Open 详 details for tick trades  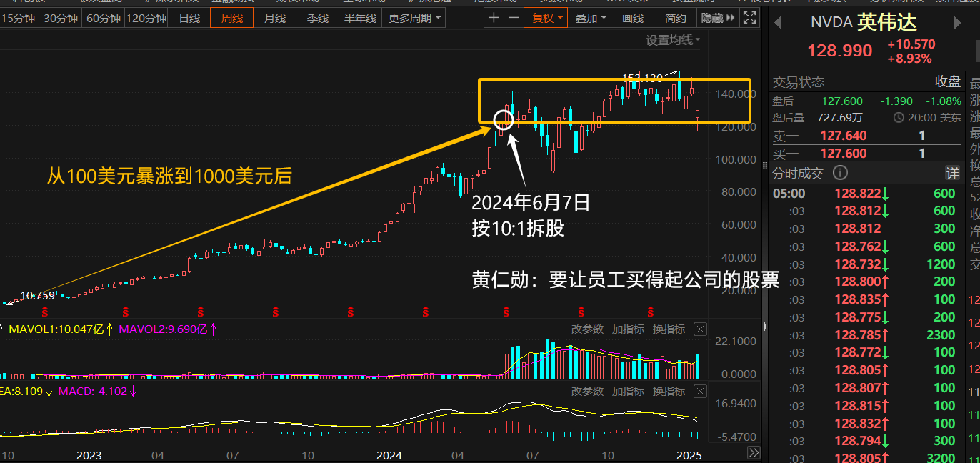(952, 173)
